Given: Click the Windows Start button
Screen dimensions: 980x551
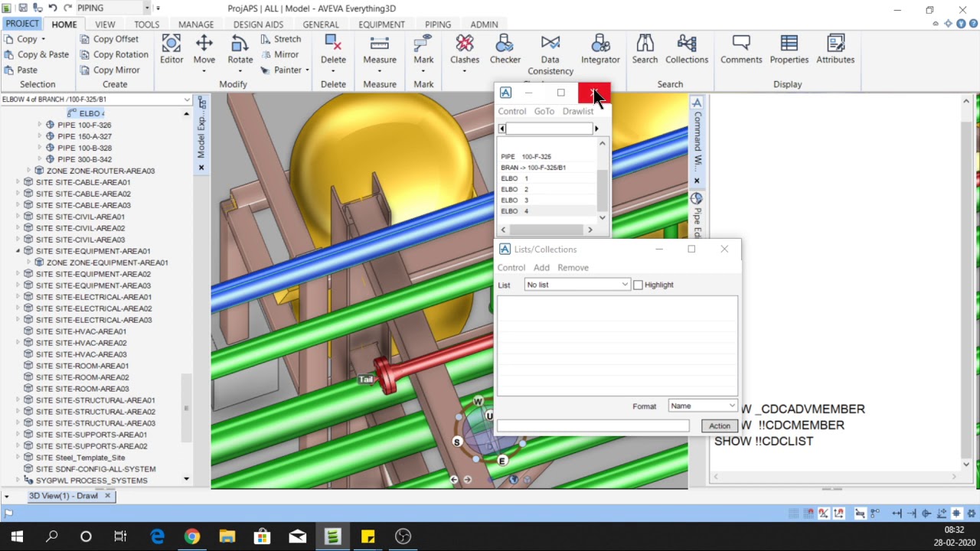Looking at the screenshot, I should click(17, 536).
